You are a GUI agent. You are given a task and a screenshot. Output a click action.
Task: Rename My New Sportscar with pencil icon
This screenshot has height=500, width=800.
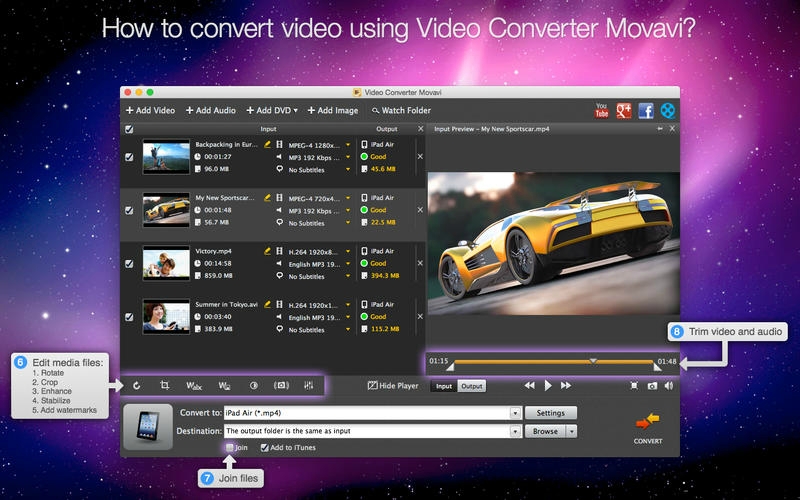[267, 197]
